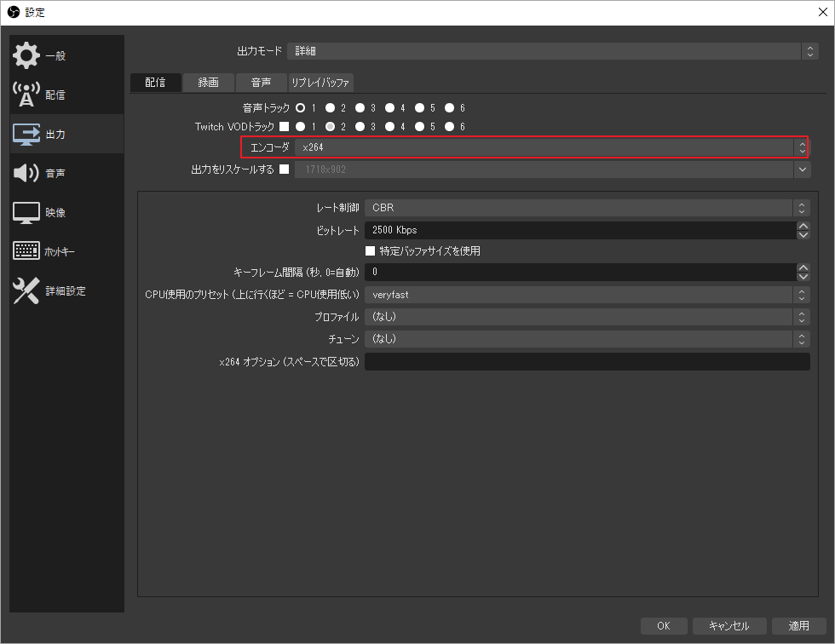Enable the 出力をリスケールする checkbox
The image size is (835, 644).
coord(285,170)
